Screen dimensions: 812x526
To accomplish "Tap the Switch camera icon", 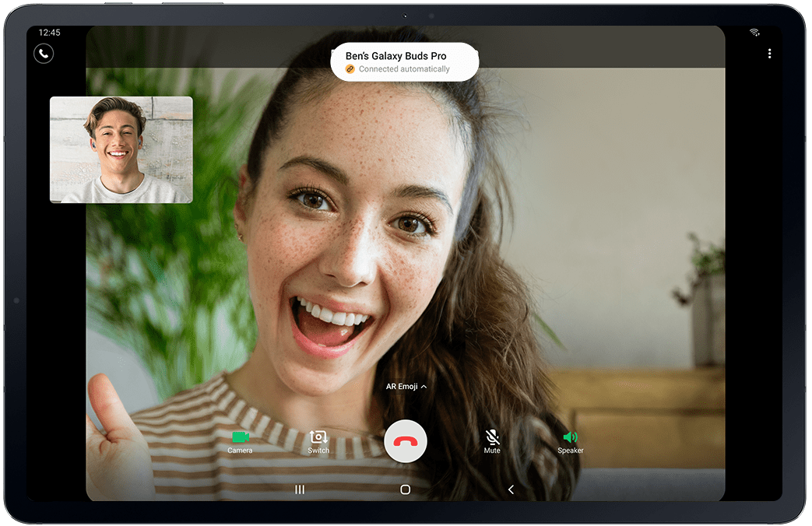I will [x=318, y=442].
